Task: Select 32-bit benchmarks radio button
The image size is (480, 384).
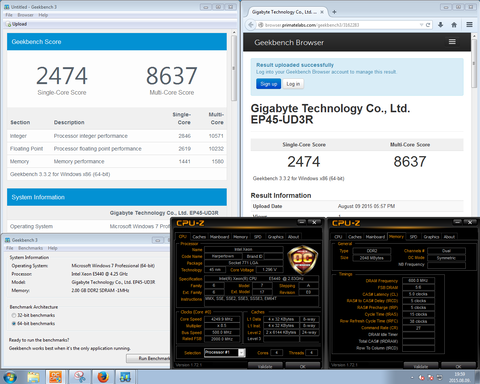Action: 14,315
